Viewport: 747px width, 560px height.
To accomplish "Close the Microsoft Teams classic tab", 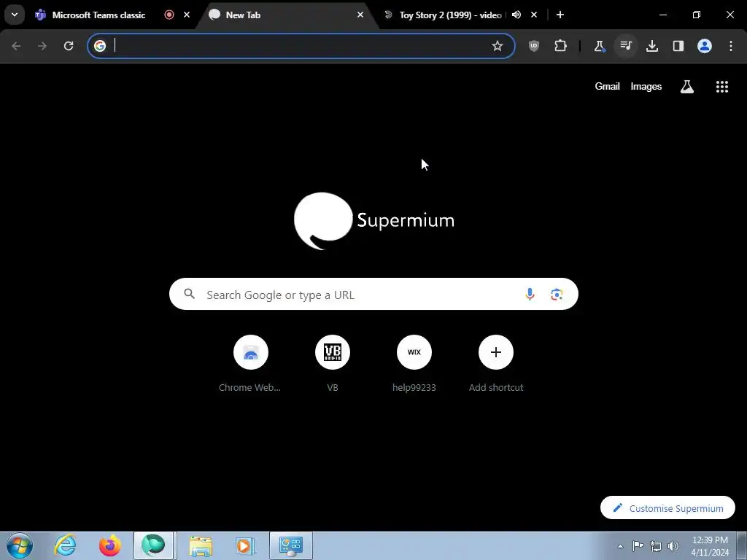I will click(x=187, y=15).
